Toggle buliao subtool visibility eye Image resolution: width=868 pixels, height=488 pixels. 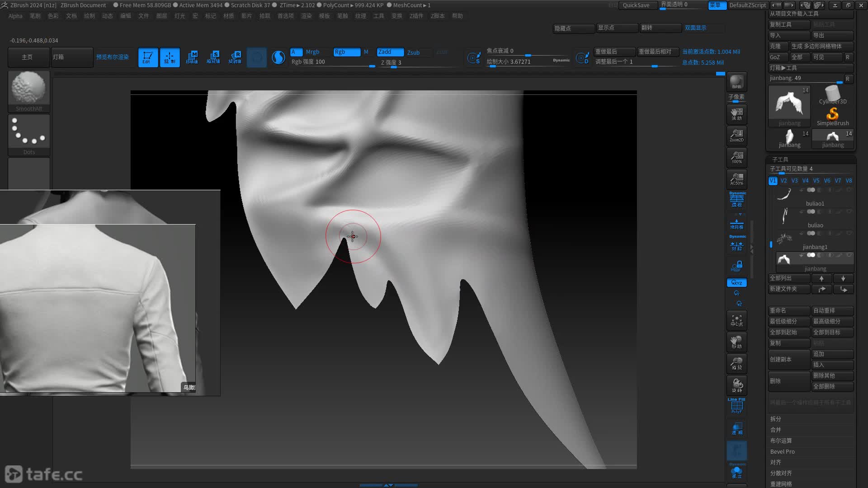click(x=849, y=212)
